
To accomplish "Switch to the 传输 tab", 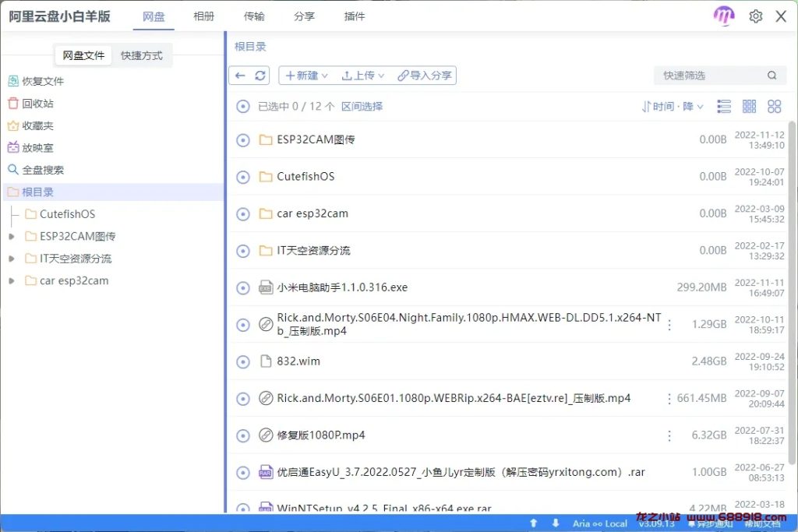I will 254,16.
